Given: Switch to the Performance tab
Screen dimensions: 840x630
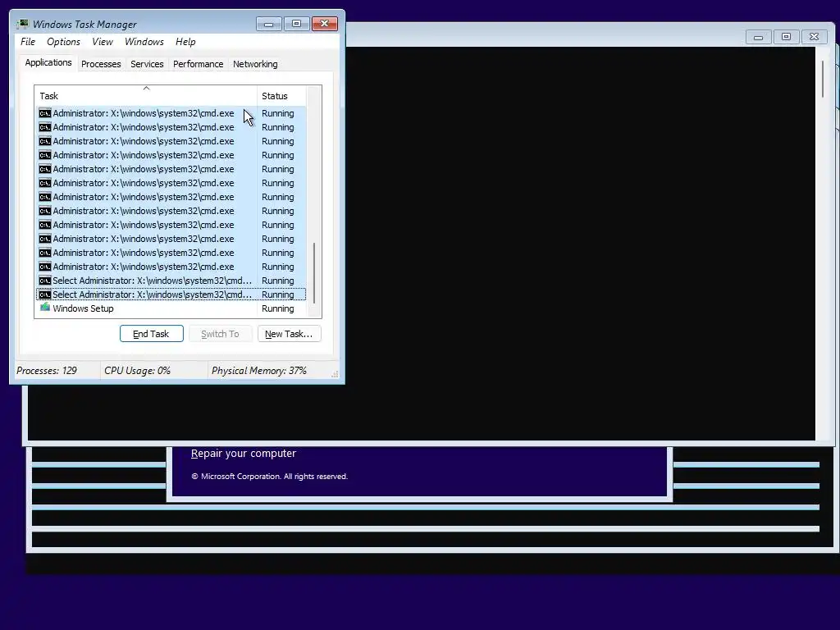Looking at the screenshot, I should tap(198, 64).
